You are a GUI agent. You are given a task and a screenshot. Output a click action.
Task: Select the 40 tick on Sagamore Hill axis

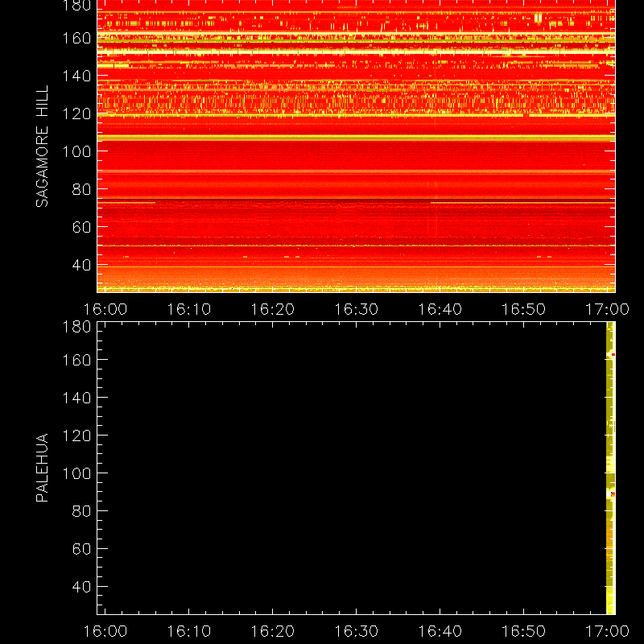tap(81, 265)
